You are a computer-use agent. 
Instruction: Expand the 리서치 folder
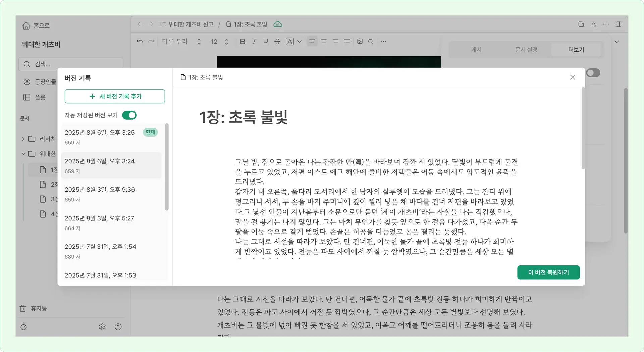pos(23,139)
